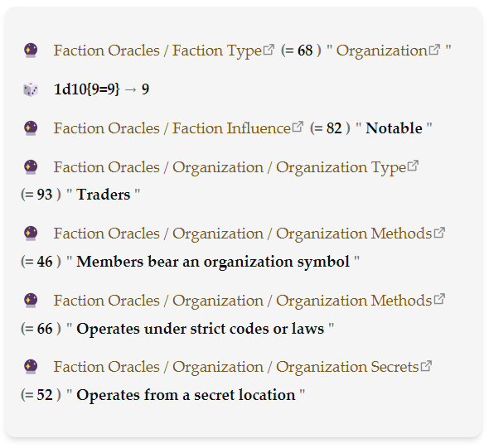Open external link icon after Organization Type
This screenshot has width=489, height=448.
[x=413, y=166]
